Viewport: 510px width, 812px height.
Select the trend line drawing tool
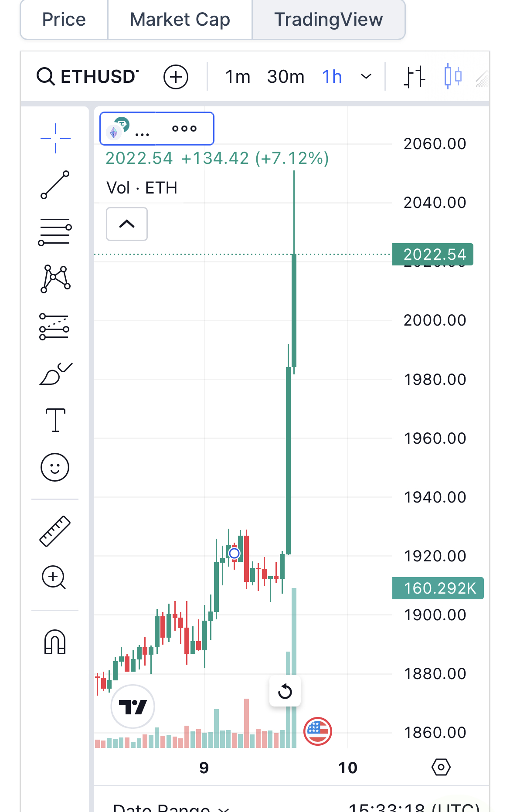tap(55, 185)
